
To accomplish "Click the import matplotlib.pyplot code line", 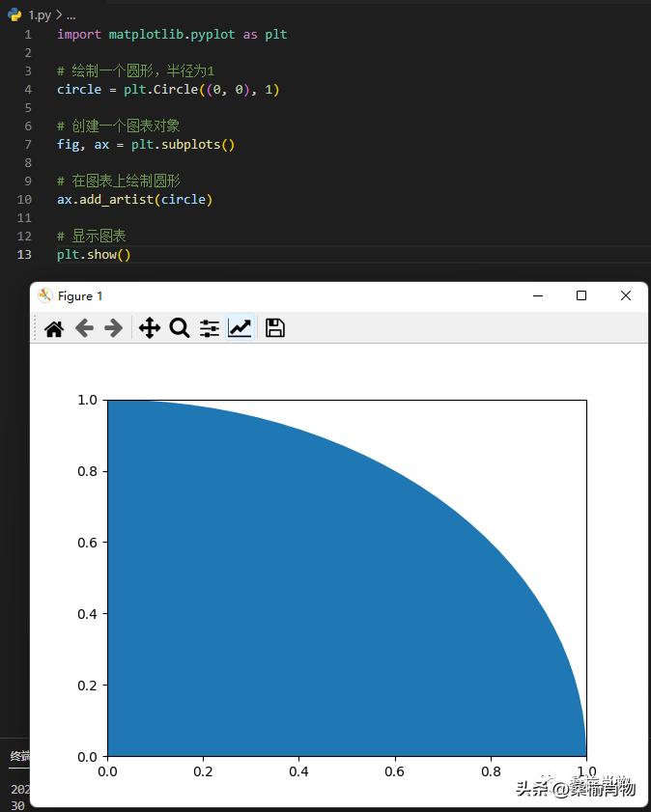I will 172,35.
